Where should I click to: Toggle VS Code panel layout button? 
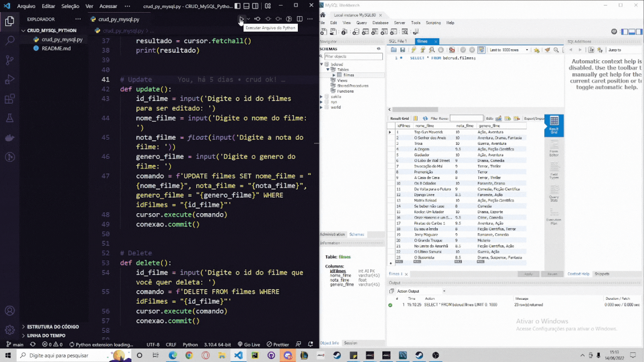pyautogui.click(x=246, y=6)
